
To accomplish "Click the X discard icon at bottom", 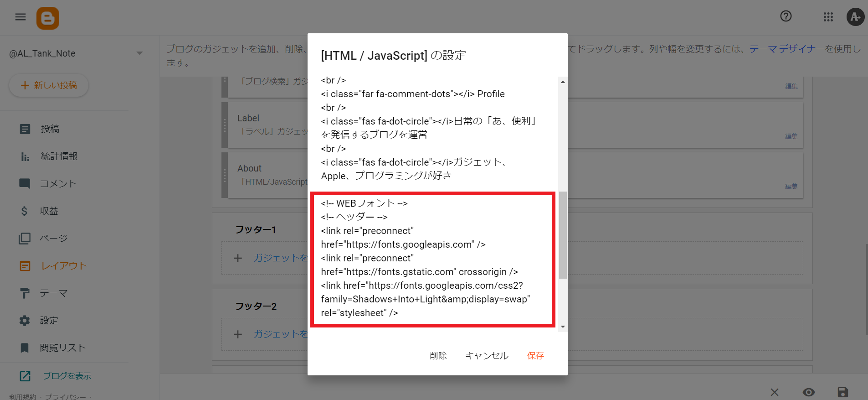I will pos(775,392).
